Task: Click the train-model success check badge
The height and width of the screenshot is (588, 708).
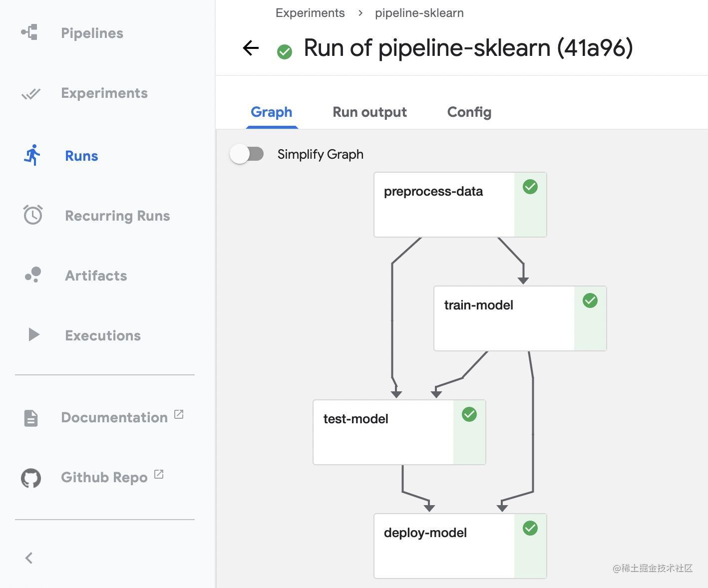Action: pyautogui.click(x=590, y=300)
